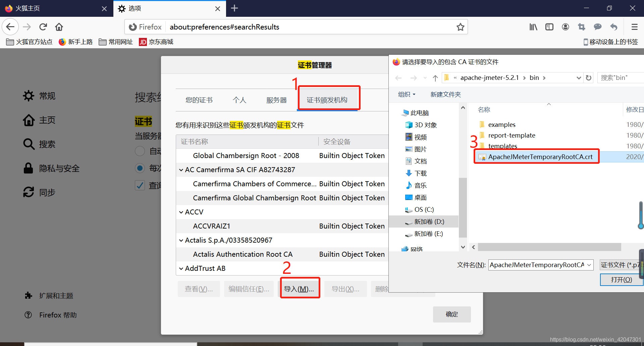Close the 选项 tab
Viewport: 644px width, 346px height.
pyautogui.click(x=218, y=9)
